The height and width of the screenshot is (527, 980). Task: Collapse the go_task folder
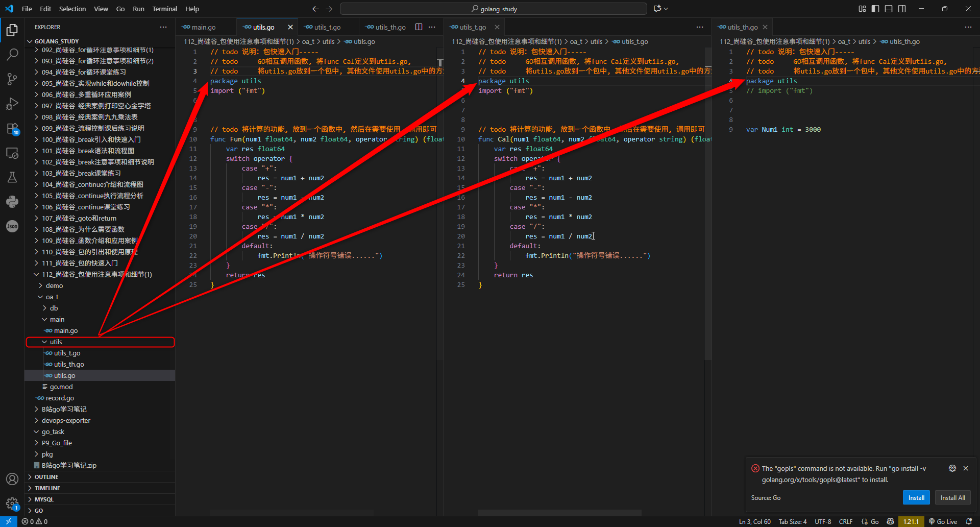click(x=100, y=432)
